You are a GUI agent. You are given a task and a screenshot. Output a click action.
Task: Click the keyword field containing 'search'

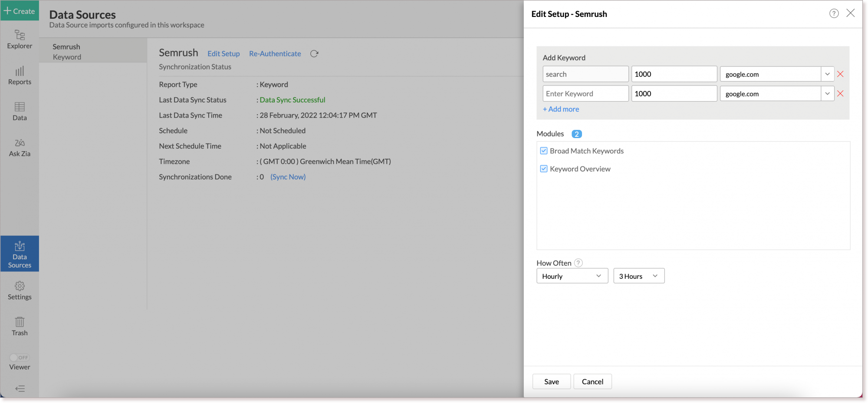[585, 74]
